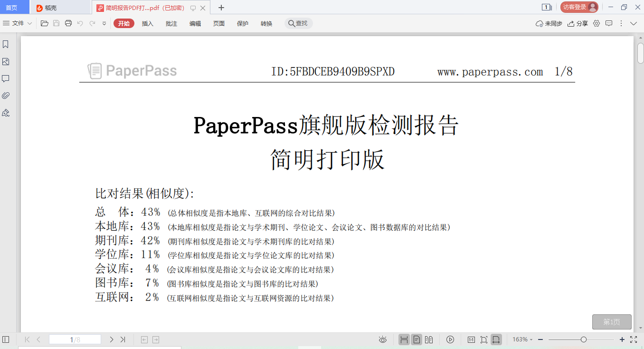Open a new tab with plus button
Viewport: 644px width, 349px height.
(x=221, y=8)
